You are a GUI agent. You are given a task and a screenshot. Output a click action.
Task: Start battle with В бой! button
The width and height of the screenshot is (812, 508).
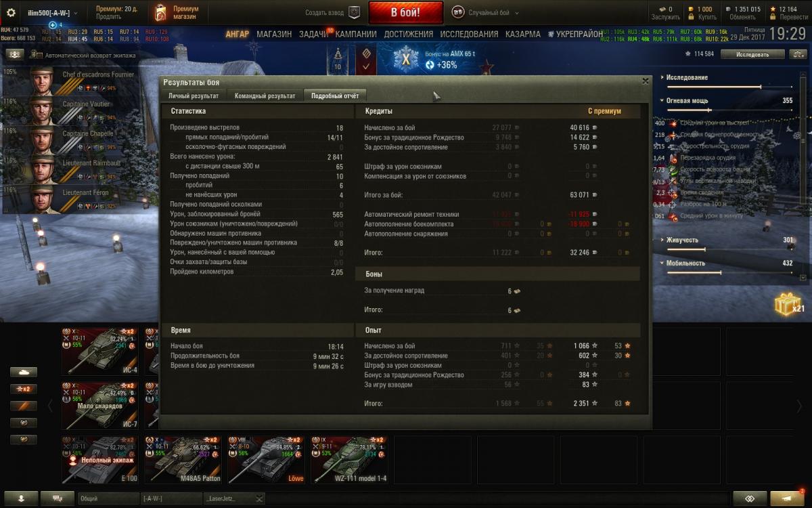pyautogui.click(x=406, y=13)
